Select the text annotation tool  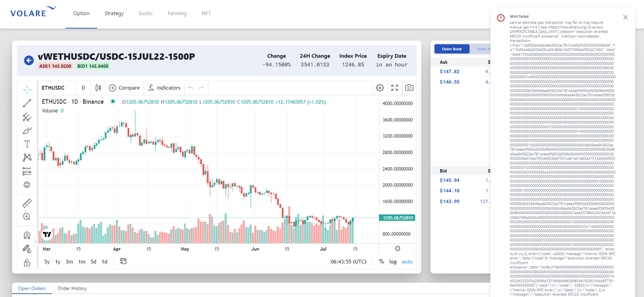(27, 144)
